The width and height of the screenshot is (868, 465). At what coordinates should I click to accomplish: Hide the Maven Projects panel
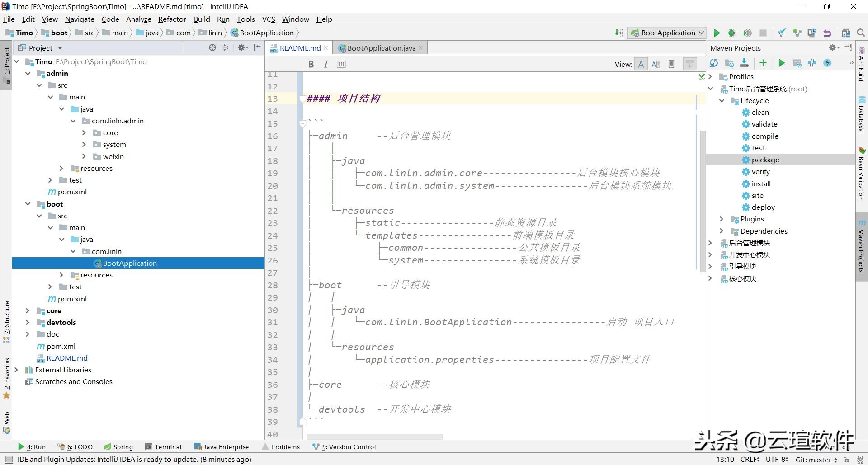pos(848,47)
